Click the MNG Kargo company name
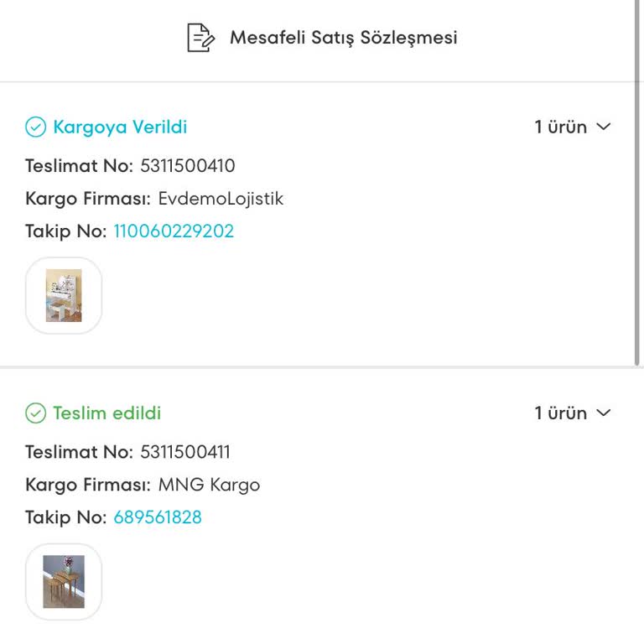The width and height of the screenshot is (644, 644). pos(209,485)
